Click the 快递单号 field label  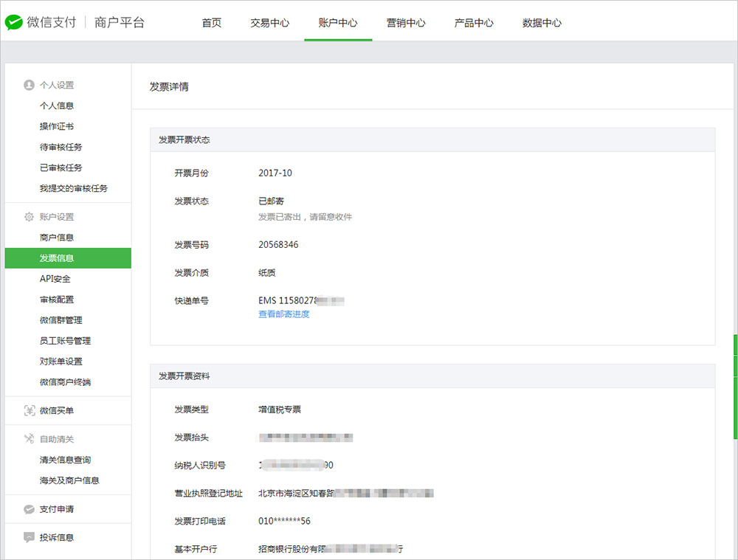coord(192,301)
